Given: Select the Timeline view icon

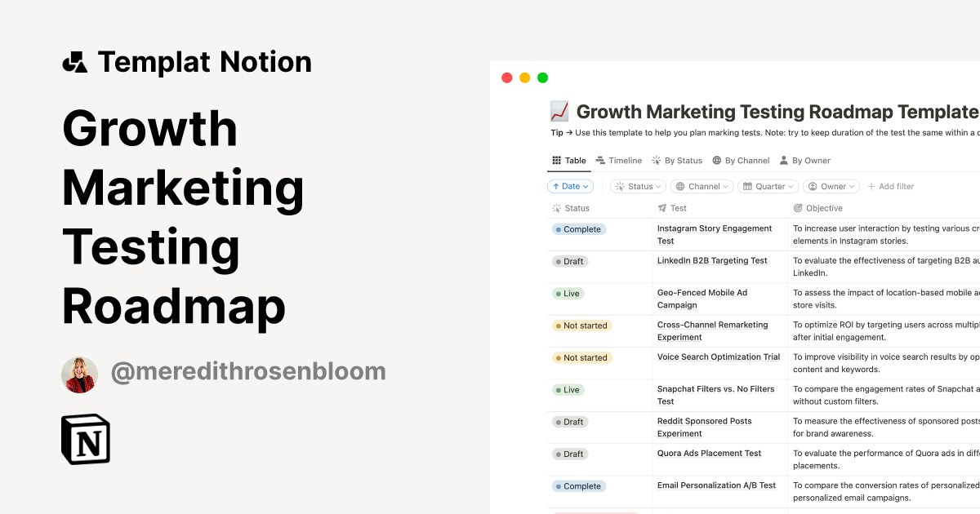Looking at the screenshot, I should 601,160.
